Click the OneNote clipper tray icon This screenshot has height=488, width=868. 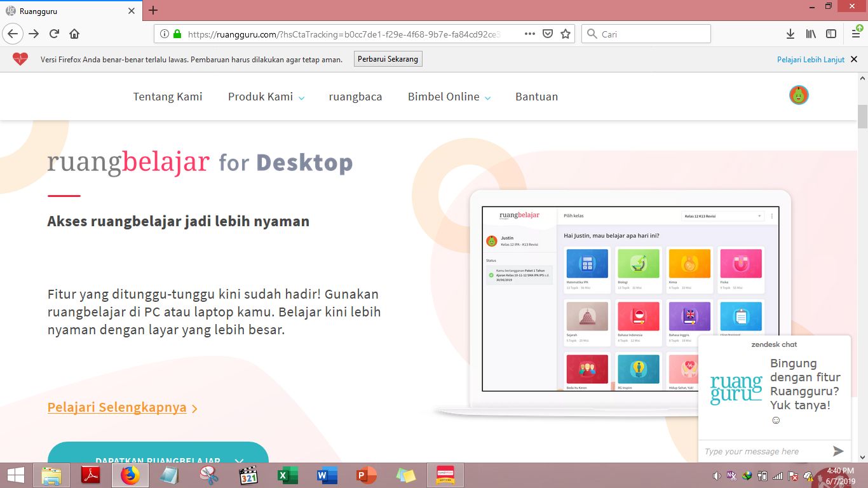(x=731, y=476)
